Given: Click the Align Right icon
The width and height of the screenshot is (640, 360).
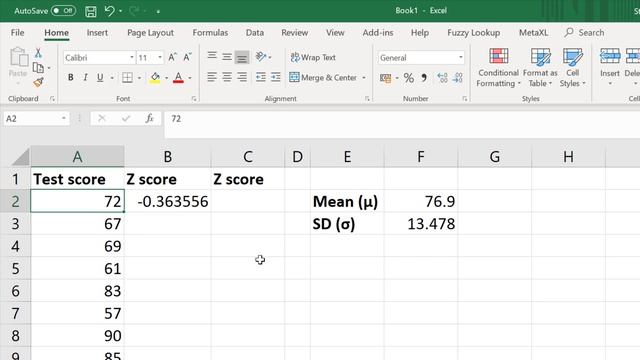Looking at the screenshot, I should tap(242, 77).
